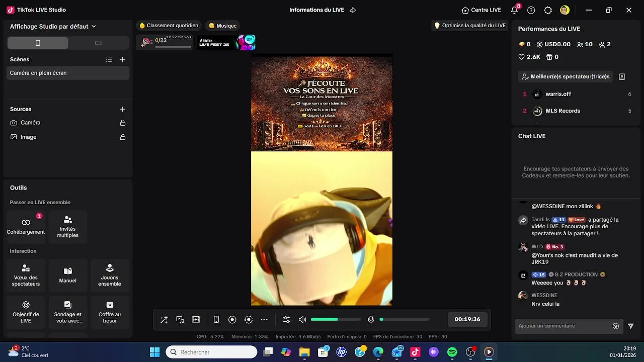Add a new scene with plus icon
Screen dimensions: 644x362
coord(122,60)
